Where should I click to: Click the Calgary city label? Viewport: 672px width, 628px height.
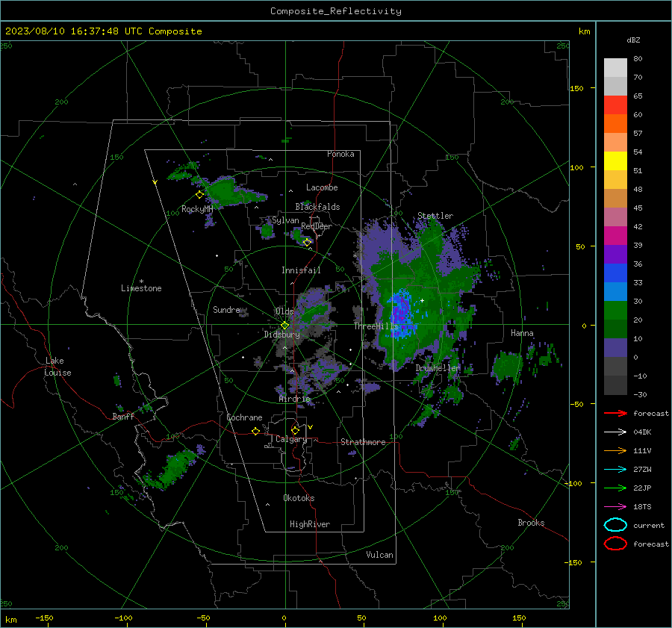tap(291, 439)
